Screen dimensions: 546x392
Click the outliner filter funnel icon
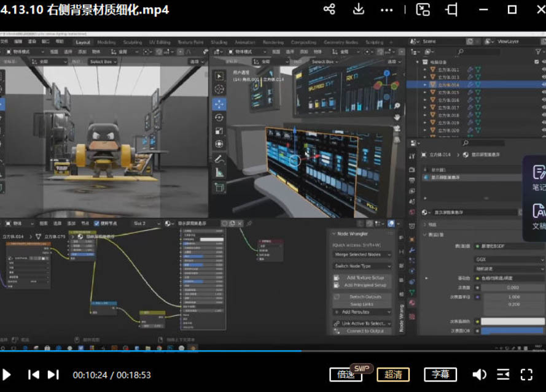(538, 52)
